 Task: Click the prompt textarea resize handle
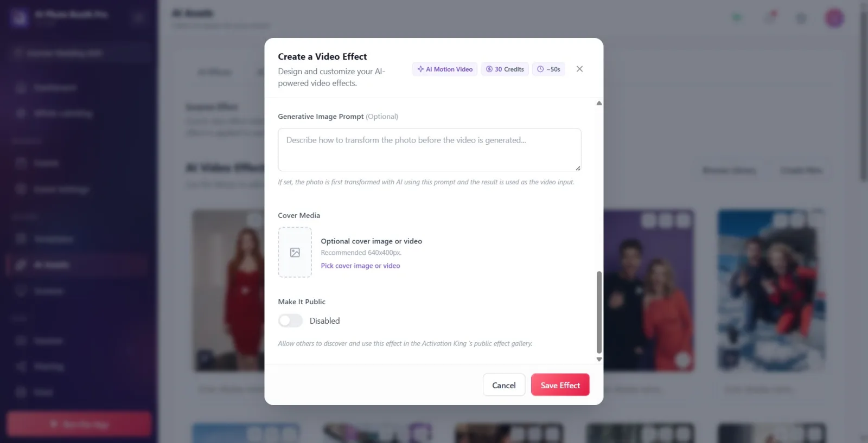tap(578, 168)
